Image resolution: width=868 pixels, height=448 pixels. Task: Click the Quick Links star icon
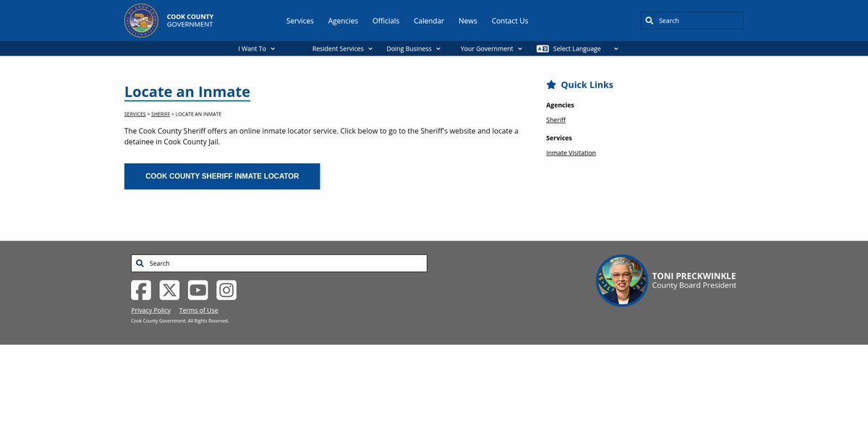[551, 85]
